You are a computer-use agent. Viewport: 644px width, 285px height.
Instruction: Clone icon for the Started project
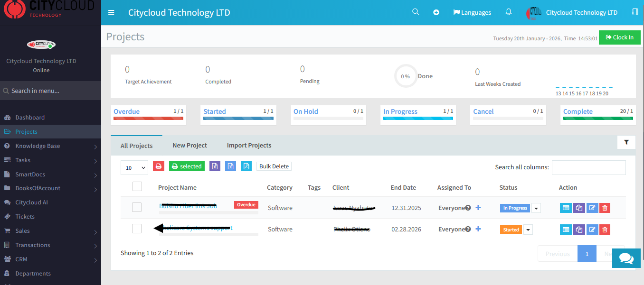(579, 230)
